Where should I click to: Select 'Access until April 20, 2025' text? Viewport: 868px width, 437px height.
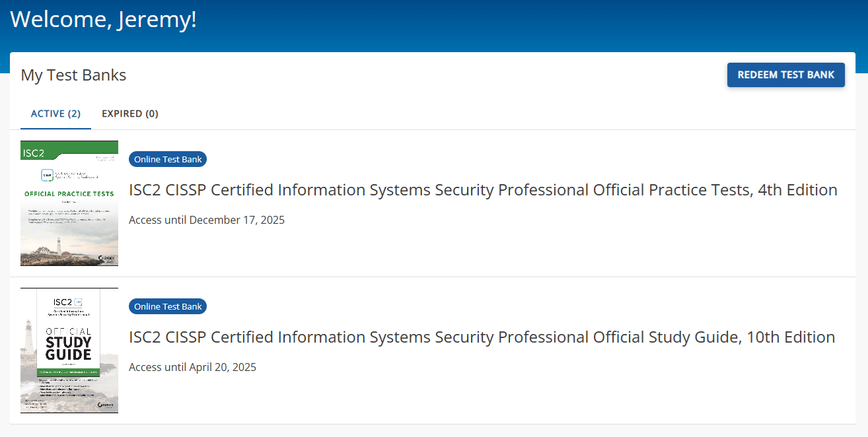coord(192,367)
